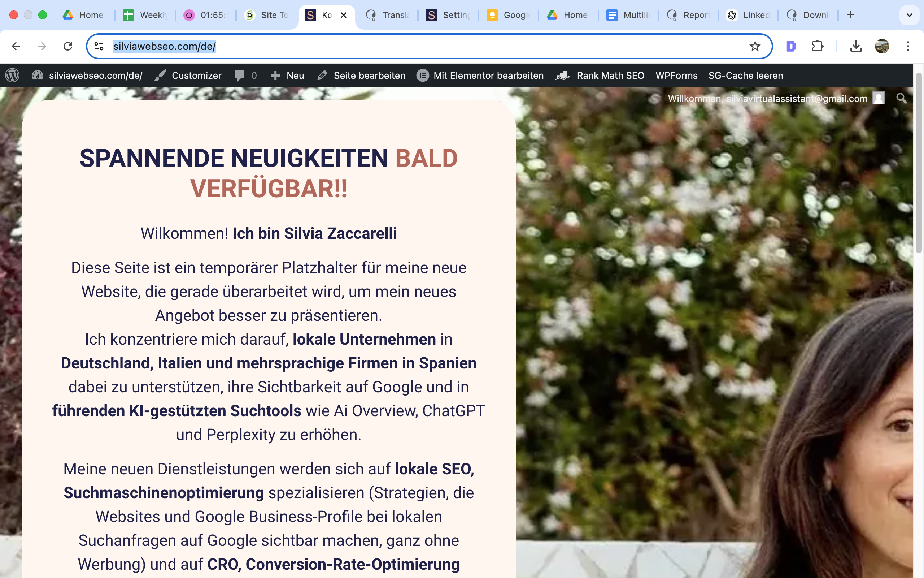This screenshot has height=578, width=924.
Task: Open the purple extension icon in toolbar
Action: click(791, 46)
